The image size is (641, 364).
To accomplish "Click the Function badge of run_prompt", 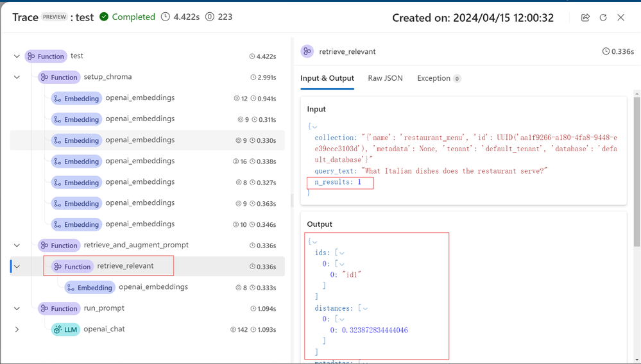I will (x=59, y=308).
